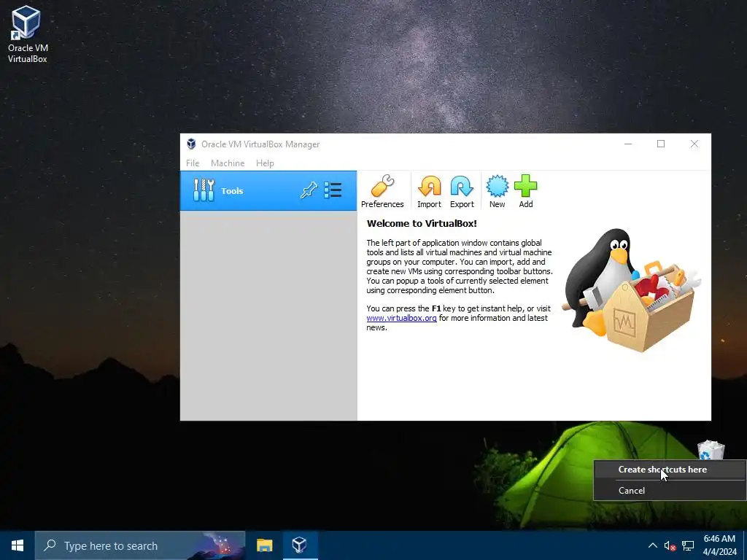This screenshot has width=747, height=560.
Task: Open the File menu
Action: pyautogui.click(x=193, y=163)
